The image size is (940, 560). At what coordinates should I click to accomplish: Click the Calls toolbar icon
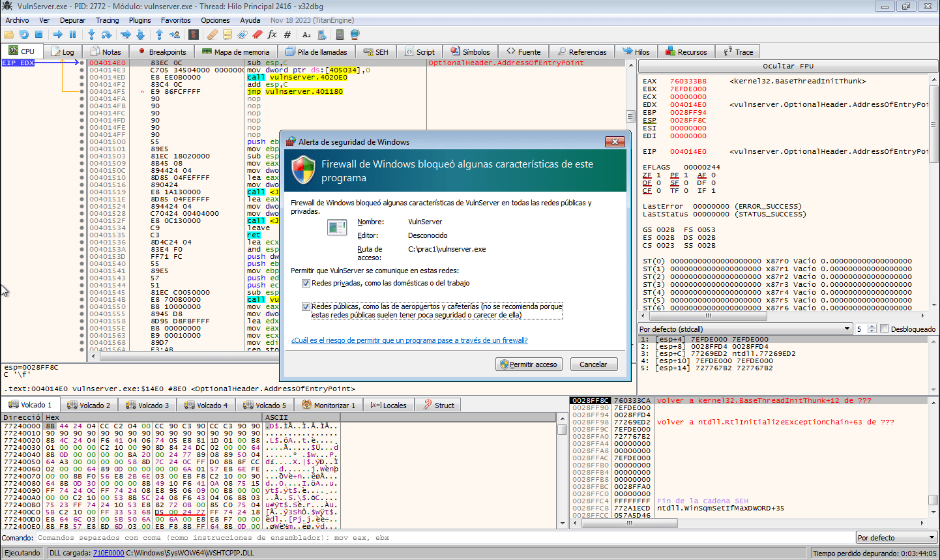321,35
